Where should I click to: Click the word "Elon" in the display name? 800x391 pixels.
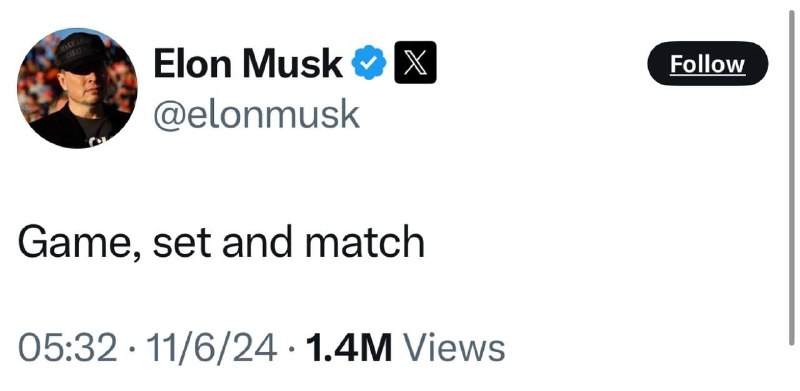point(193,63)
